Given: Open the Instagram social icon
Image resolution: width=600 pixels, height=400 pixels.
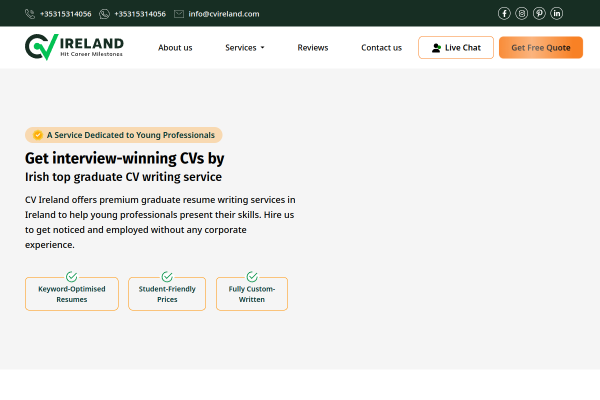Looking at the screenshot, I should [522, 14].
